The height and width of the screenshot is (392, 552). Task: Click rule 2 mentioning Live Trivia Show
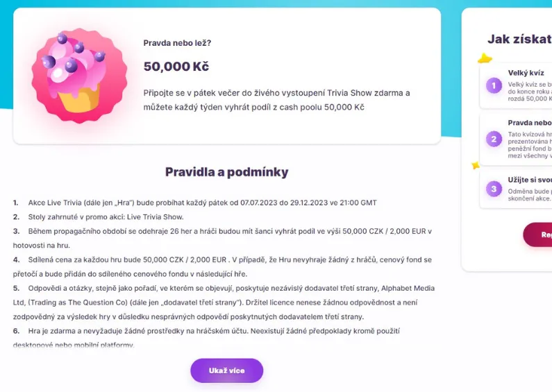[x=98, y=216]
